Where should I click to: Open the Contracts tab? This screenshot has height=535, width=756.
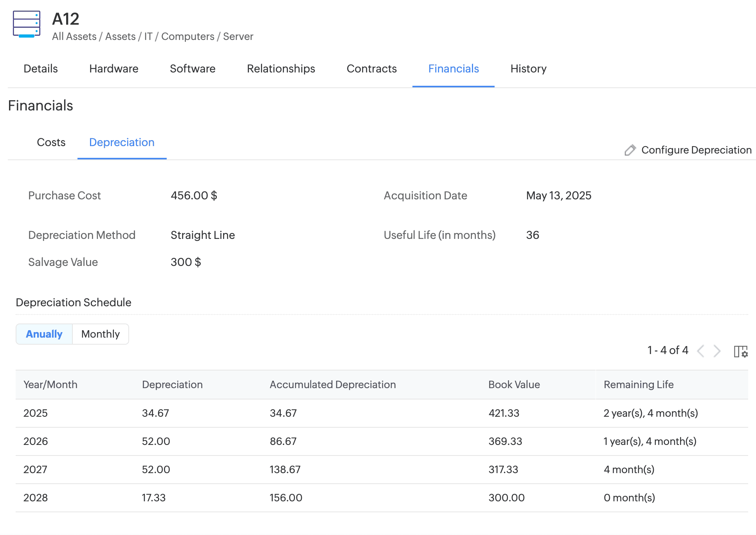371,69
